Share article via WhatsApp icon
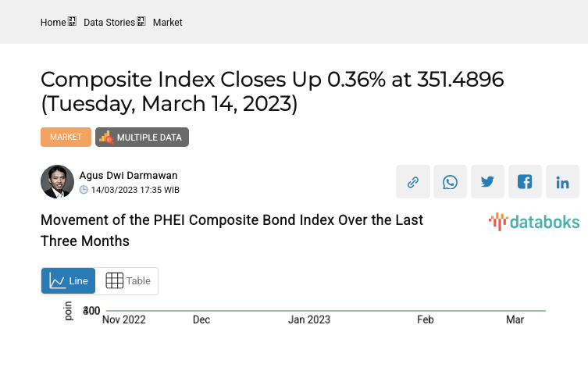This screenshot has height=389, width=588. point(451,182)
